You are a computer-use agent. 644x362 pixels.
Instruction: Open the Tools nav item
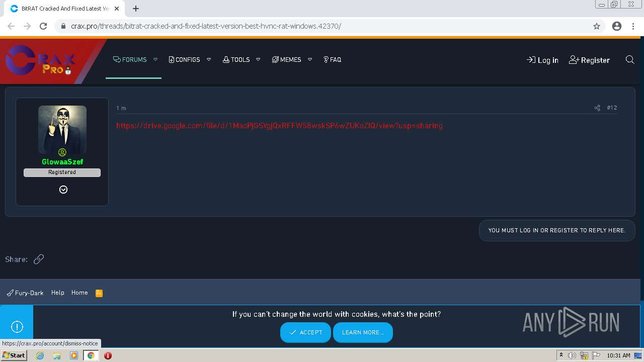pos(236,59)
